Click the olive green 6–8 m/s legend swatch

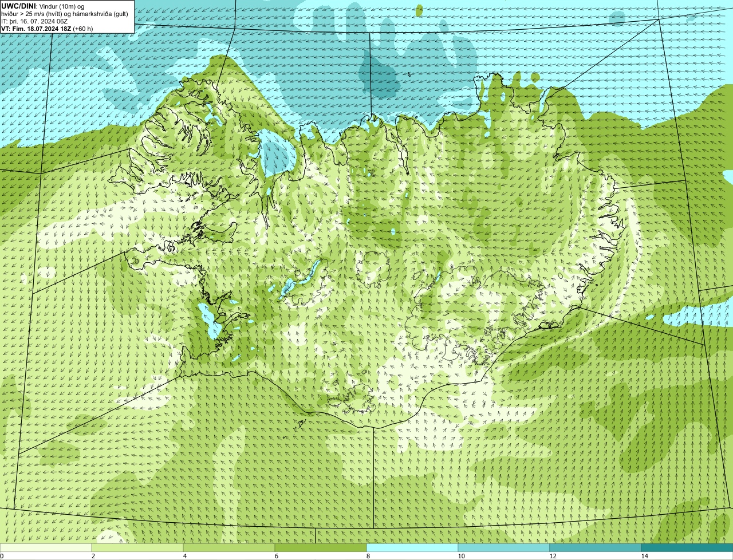point(321,547)
